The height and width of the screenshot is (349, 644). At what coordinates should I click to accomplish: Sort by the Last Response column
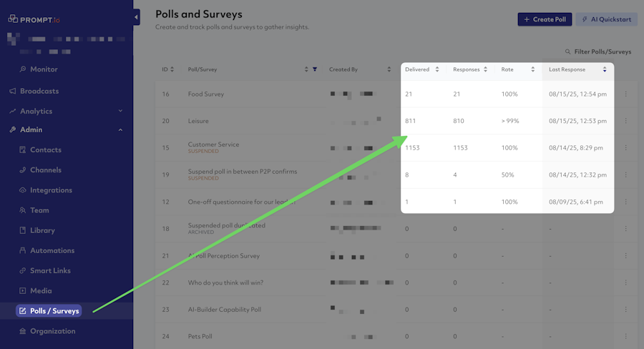coord(605,69)
